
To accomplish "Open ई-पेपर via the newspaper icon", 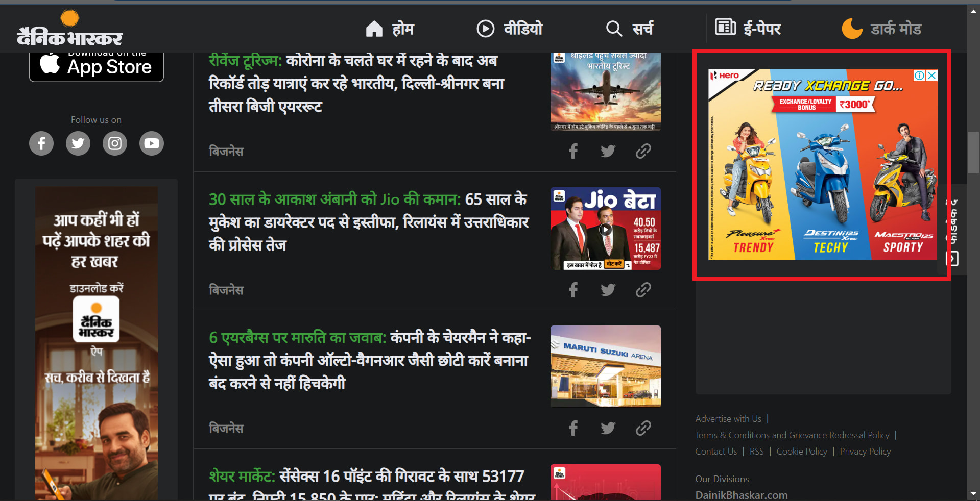I will [x=726, y=29].
